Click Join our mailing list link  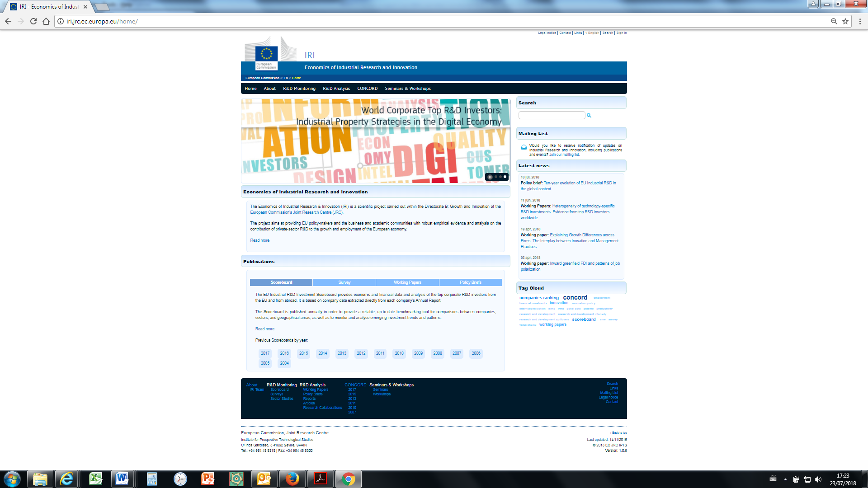click(564, 155)
